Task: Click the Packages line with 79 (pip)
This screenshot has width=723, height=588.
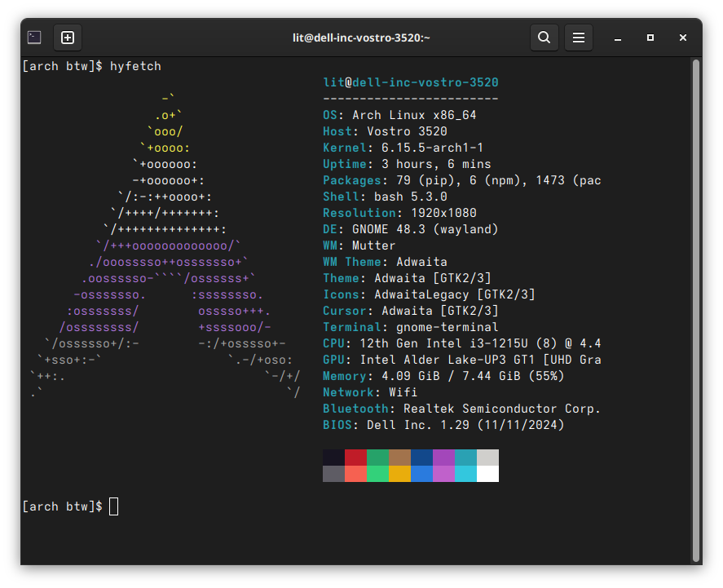Action: click(x=462, y=180)
